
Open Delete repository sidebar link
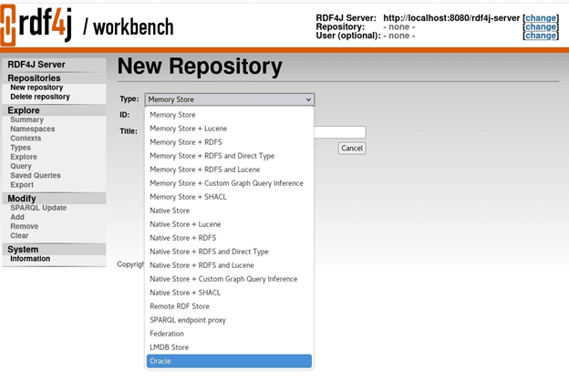pyautogui.click(x=40, y=97)
